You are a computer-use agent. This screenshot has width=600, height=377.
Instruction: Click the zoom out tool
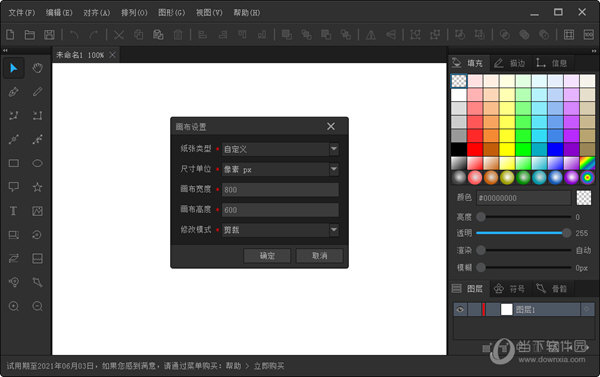click(x=37, y=306)
